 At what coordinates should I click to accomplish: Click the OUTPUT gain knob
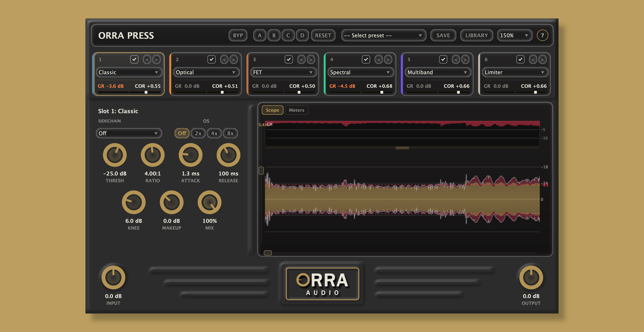tap(531, 278)
